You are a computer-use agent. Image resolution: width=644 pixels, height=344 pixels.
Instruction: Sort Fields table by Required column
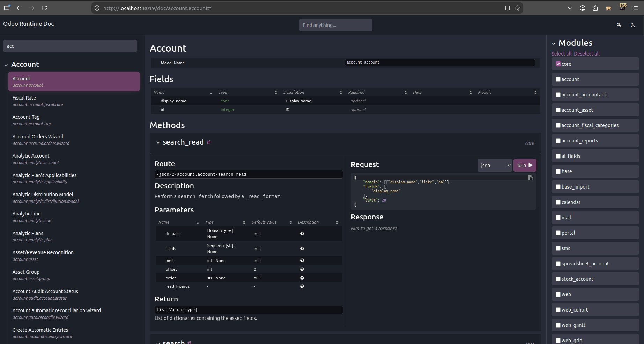tap(377, 92)
